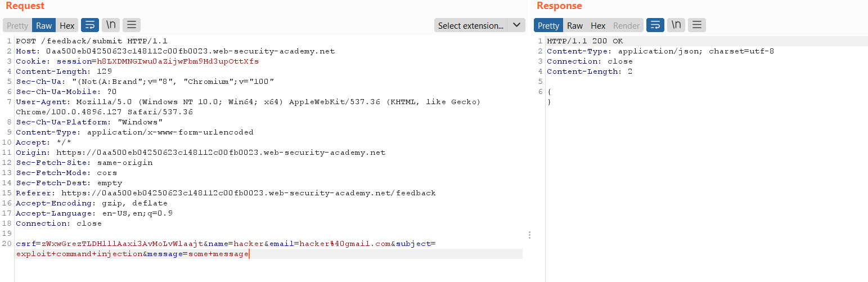The height and width of the screenshot is (282, 868).
Task: Open the Render tab in Response panel
Action: (x=626, y=25)
